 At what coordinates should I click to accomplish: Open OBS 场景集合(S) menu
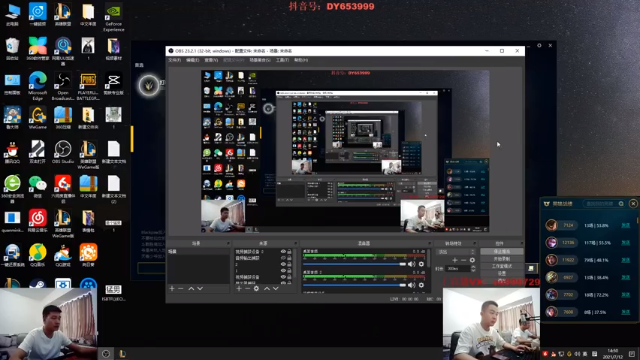point(260,60)
